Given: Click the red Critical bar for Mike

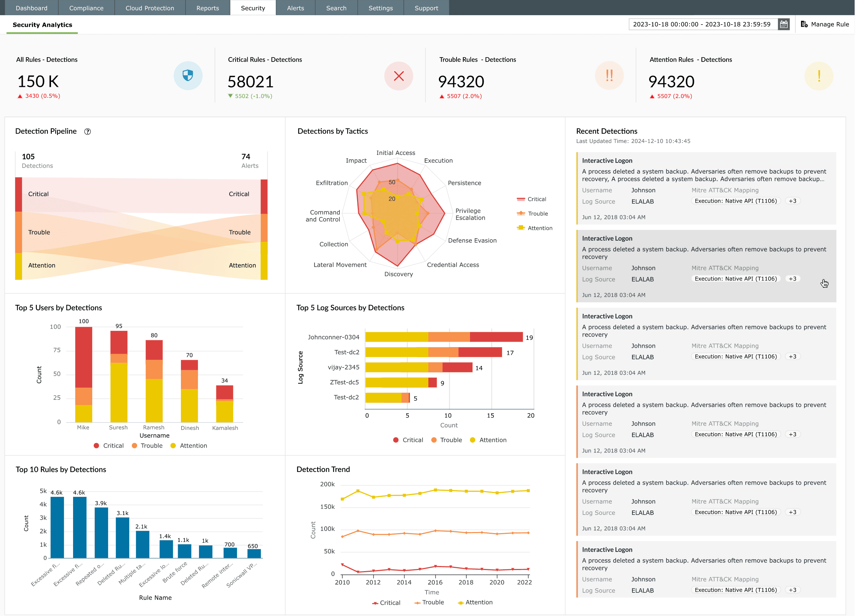Looking at the screenshot, I should (x=84, y=357).
